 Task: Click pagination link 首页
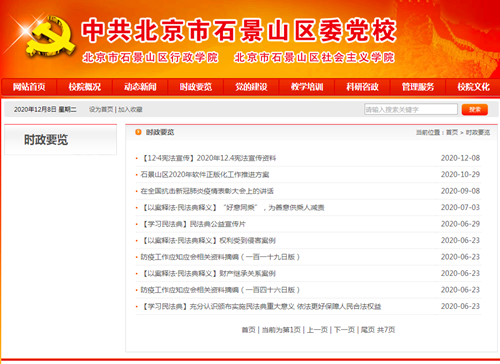click(x=248, y=330)
